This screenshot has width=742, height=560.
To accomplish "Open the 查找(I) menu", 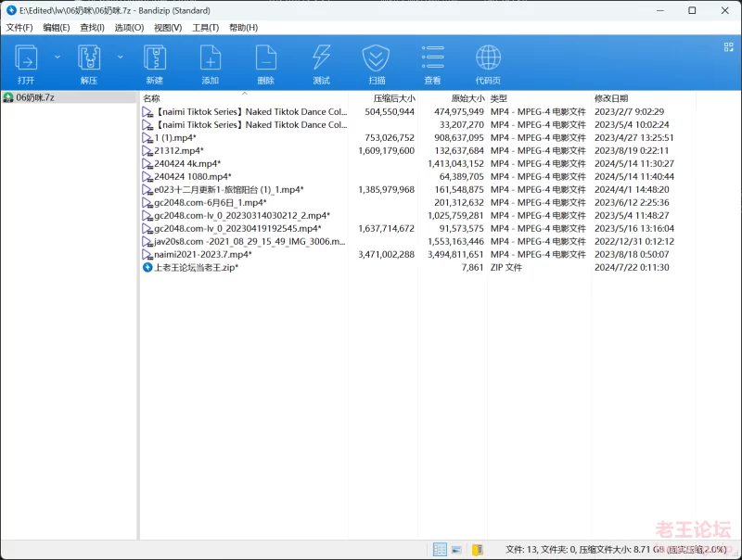I will click(92, 28).
